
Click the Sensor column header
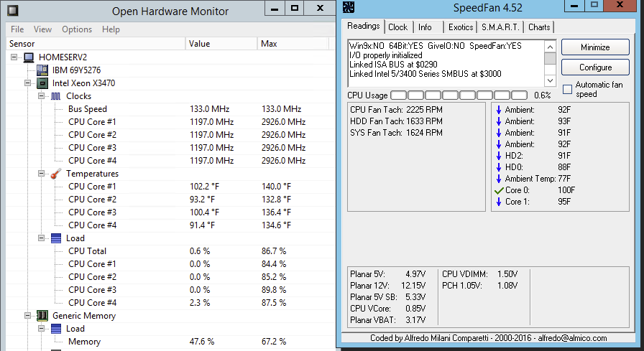[96, 44]
